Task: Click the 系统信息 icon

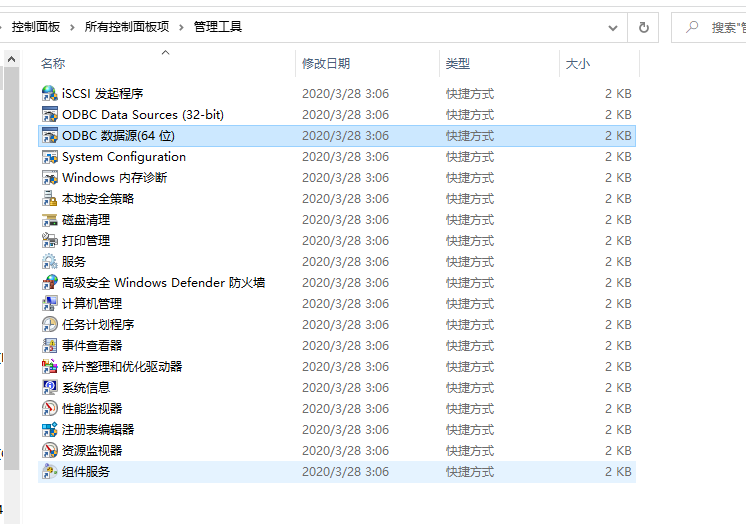Action: (49, 387)
